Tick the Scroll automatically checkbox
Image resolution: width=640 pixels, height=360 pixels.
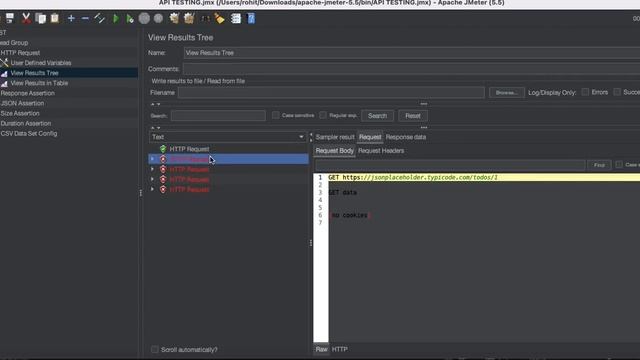point(155,349)
